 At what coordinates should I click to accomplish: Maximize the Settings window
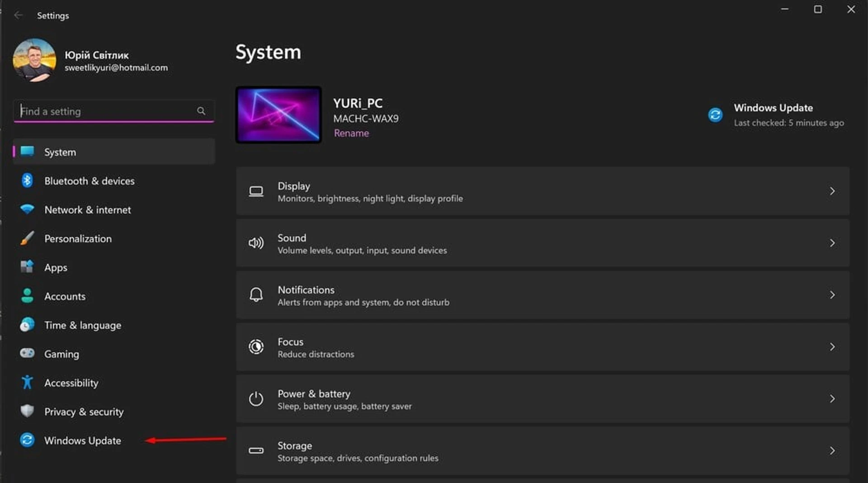[818, 9]
